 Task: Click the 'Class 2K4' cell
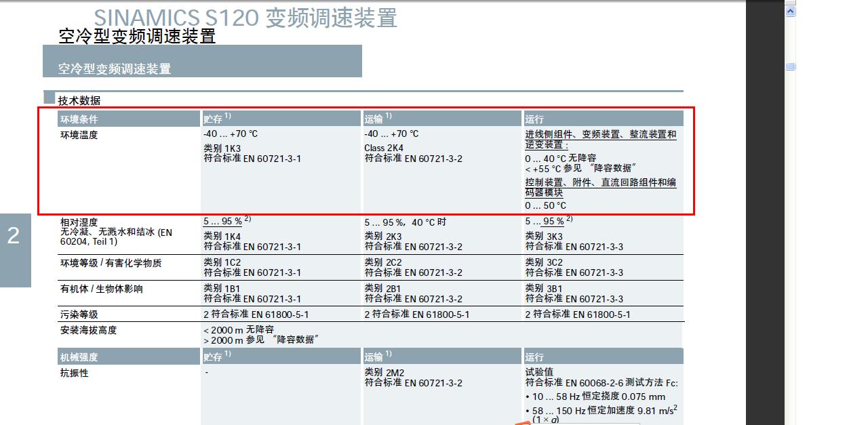pos(384,148)
